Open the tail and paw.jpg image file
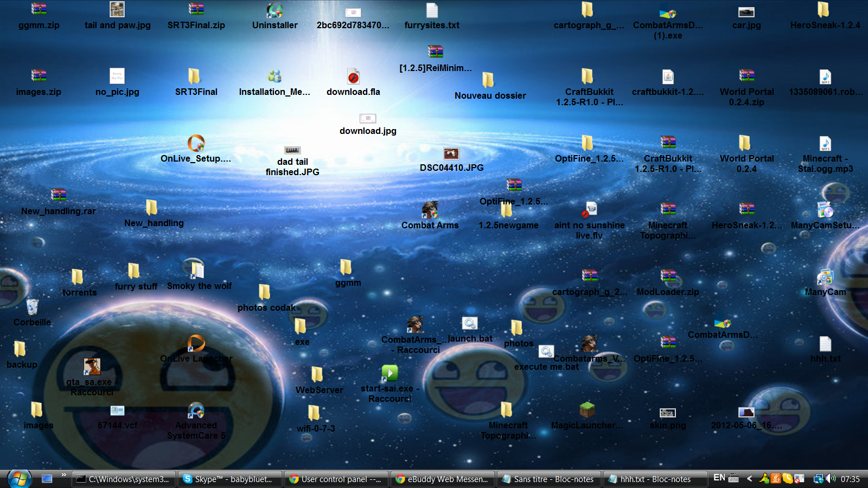 (x=117, y=9)
